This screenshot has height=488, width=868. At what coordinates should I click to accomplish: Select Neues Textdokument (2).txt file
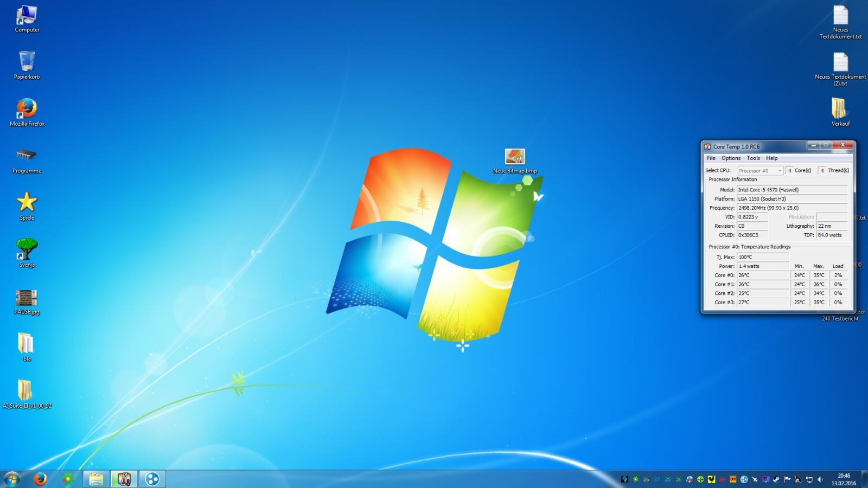(840, 69)
